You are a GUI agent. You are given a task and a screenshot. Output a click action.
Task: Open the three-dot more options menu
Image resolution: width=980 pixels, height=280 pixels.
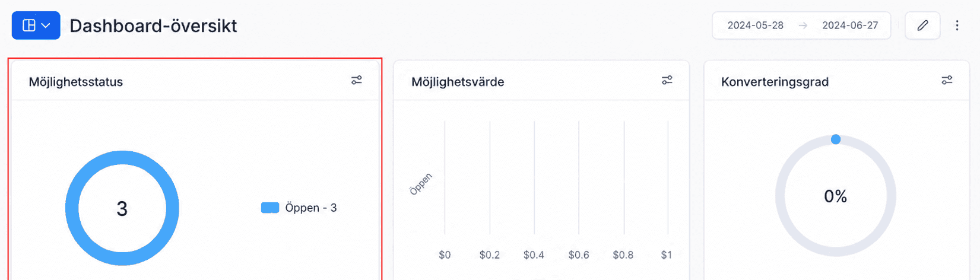957,26
